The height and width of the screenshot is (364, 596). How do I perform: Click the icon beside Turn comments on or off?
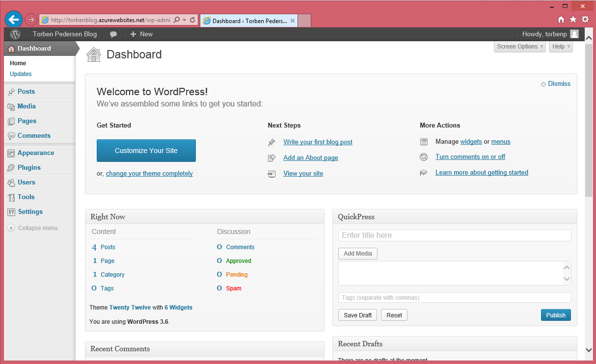click(424, 157)
